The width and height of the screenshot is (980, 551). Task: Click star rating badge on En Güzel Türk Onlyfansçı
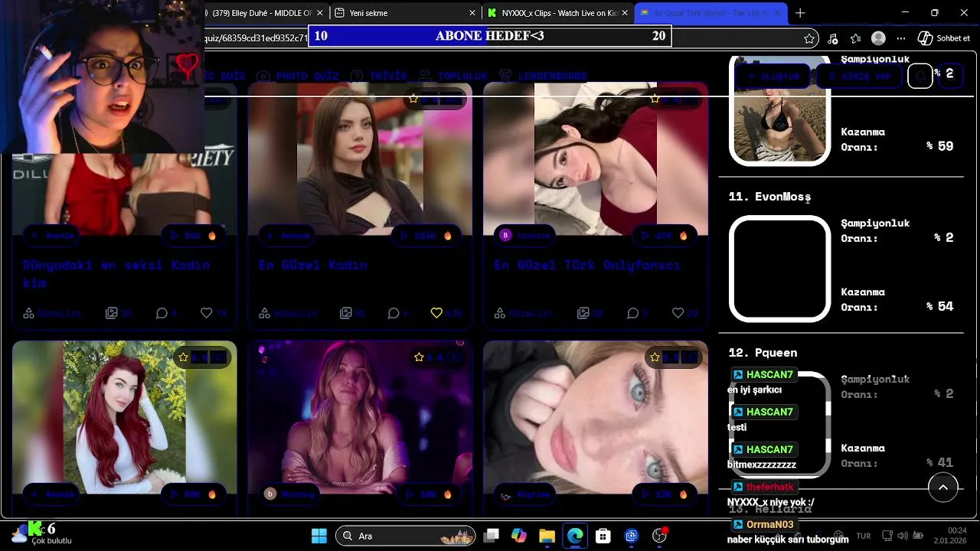(x=671, y=99)
